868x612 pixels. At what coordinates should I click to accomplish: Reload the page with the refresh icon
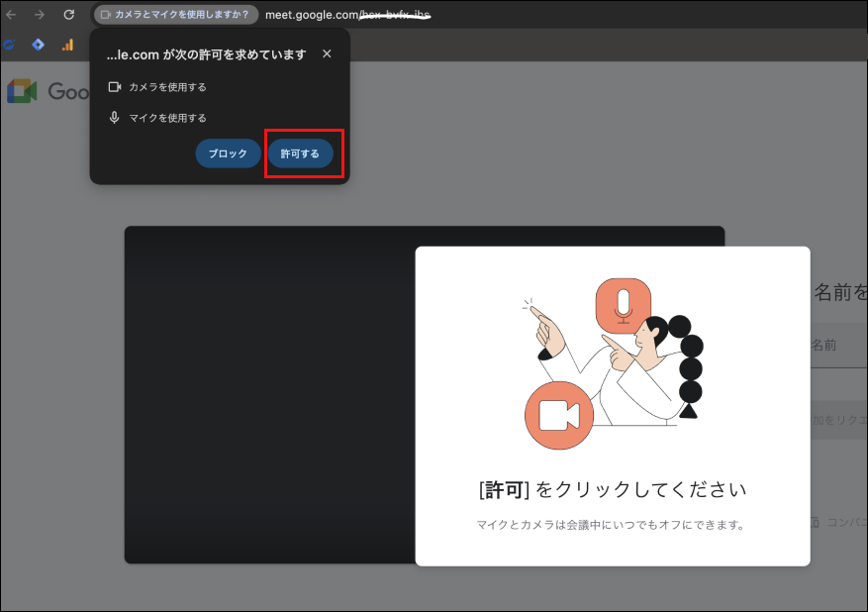pyautogui.click(x=69, y=15)
